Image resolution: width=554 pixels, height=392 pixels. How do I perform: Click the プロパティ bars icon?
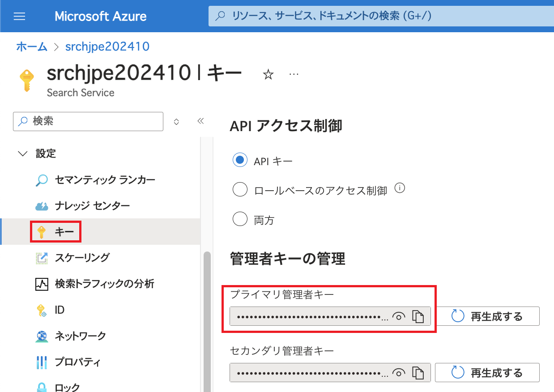(x=42, y=362)
